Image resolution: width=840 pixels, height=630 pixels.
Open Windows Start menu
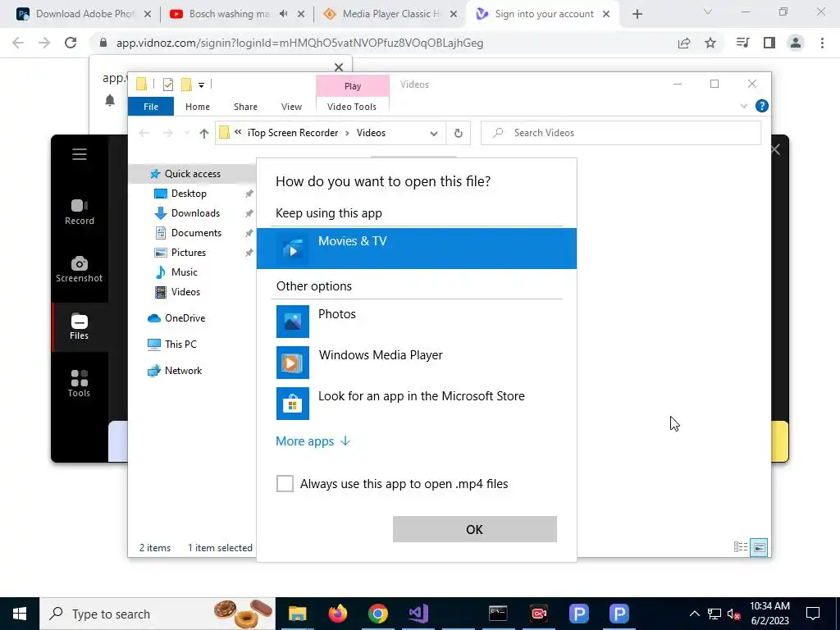click(20, 614)
